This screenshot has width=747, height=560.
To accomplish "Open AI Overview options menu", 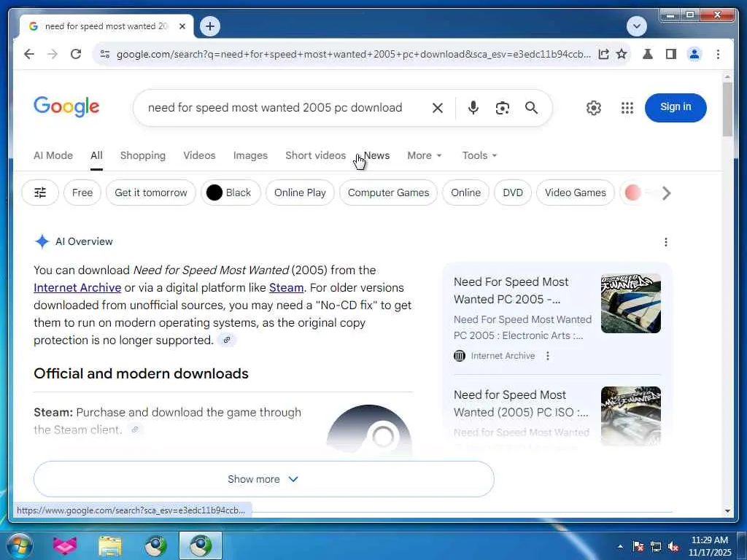I will click(x=665, y=242).
